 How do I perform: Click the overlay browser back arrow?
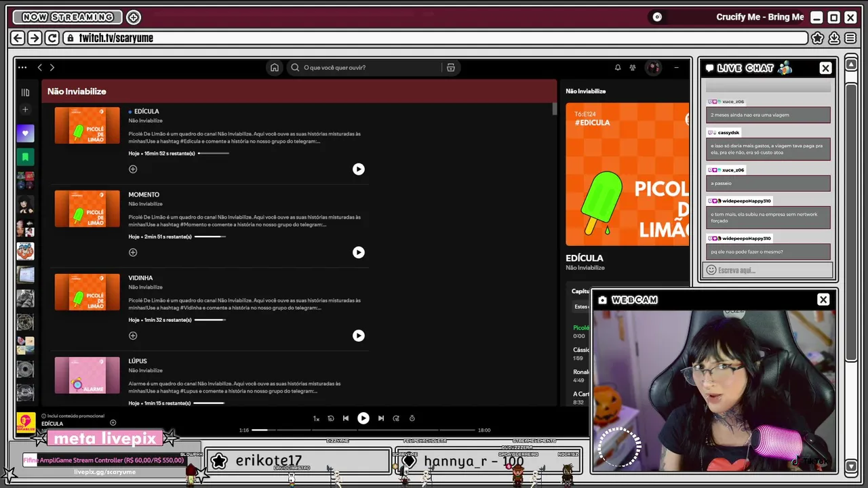[18, 38]
